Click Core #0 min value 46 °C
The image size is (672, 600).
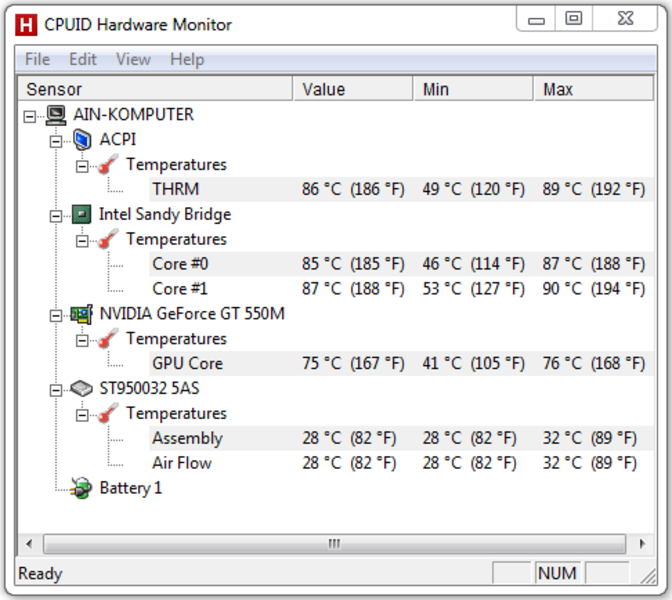[x=442, y=264]
